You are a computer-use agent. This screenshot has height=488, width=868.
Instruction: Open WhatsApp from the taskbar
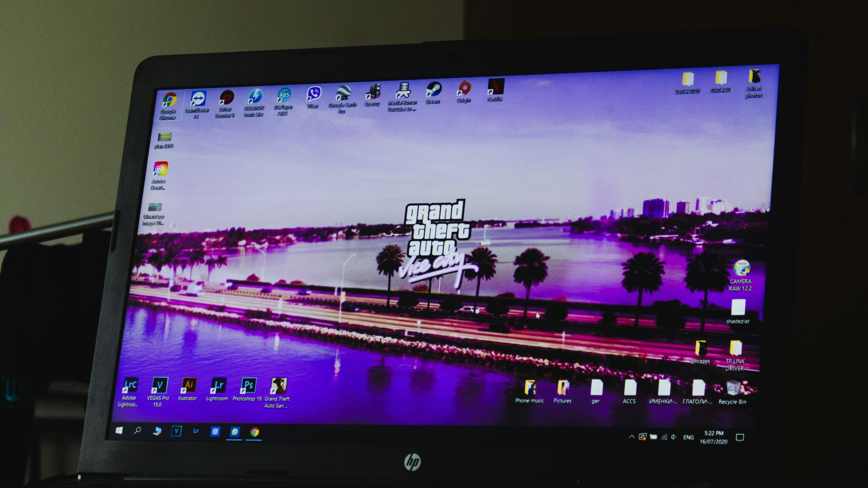coord(234,432)
